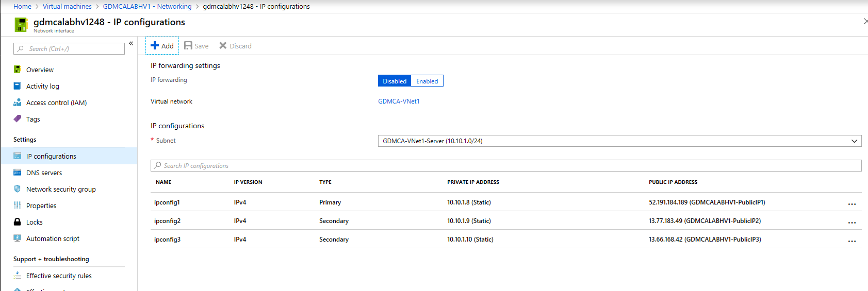The height and width of the screenshot is (291, 868).
Task: Open the ellipsis menu for ipconfig1
Action: coord(852,204)
